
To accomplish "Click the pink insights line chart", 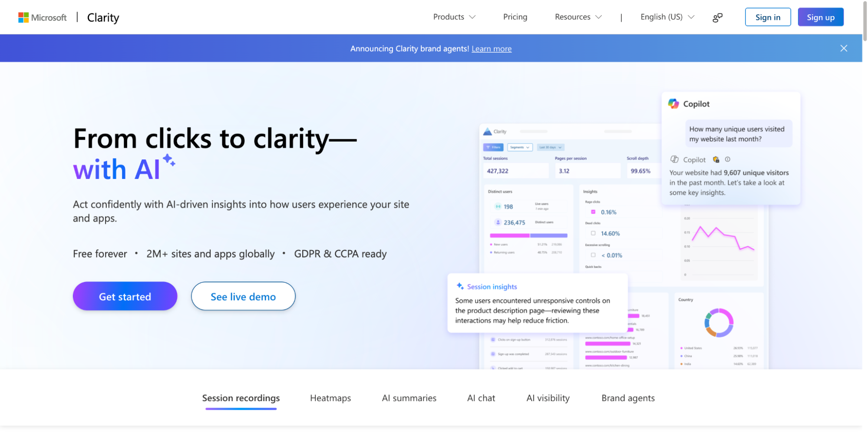I will coord(723,238).
